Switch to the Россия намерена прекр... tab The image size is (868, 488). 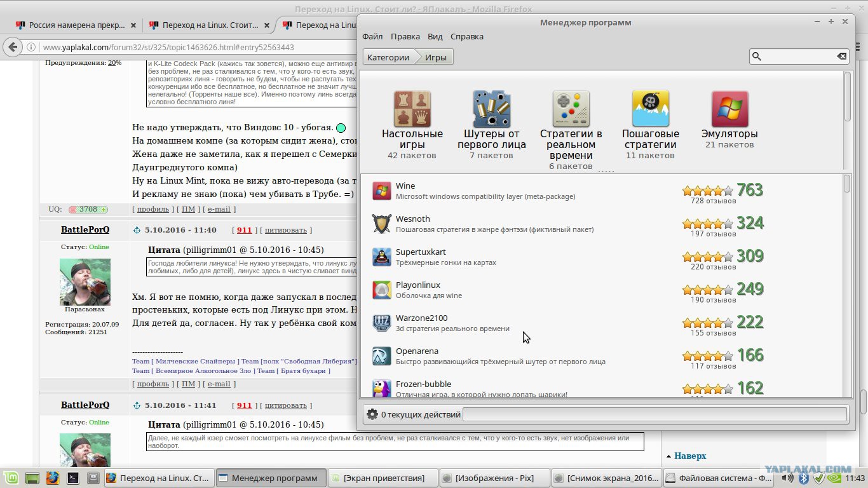tap(77, 25)
